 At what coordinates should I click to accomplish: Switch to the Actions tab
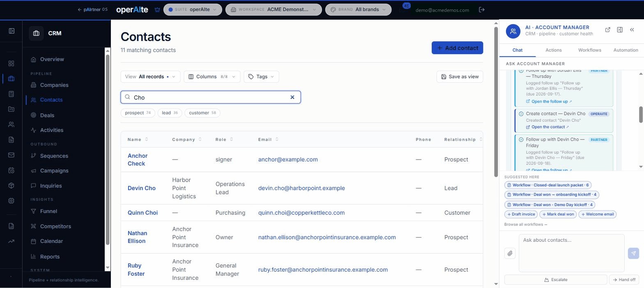click(x=554, y=50)
